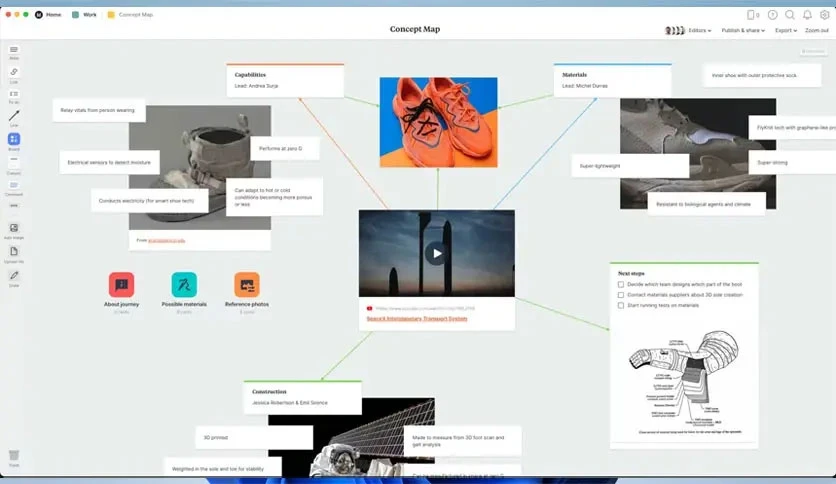Image resolution: width=836 pixels, height=484 pixels.
Task: Tick 'Start running tests on materials' checkbox
Action: click(x=621, y=305)
